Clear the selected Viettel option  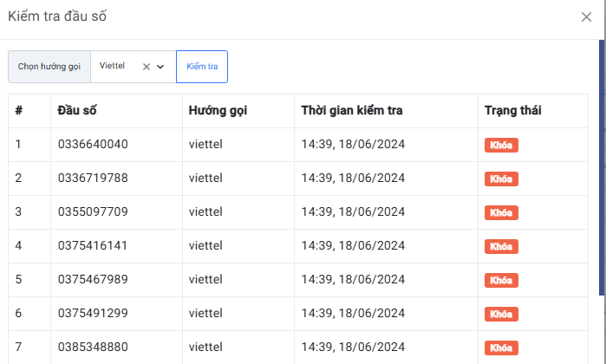147,67
